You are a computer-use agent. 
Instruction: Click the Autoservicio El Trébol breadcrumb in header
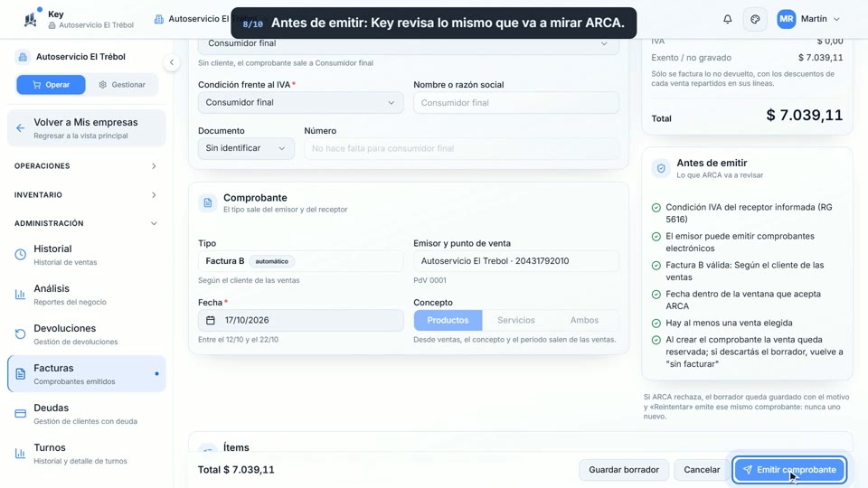coord(192,19)
